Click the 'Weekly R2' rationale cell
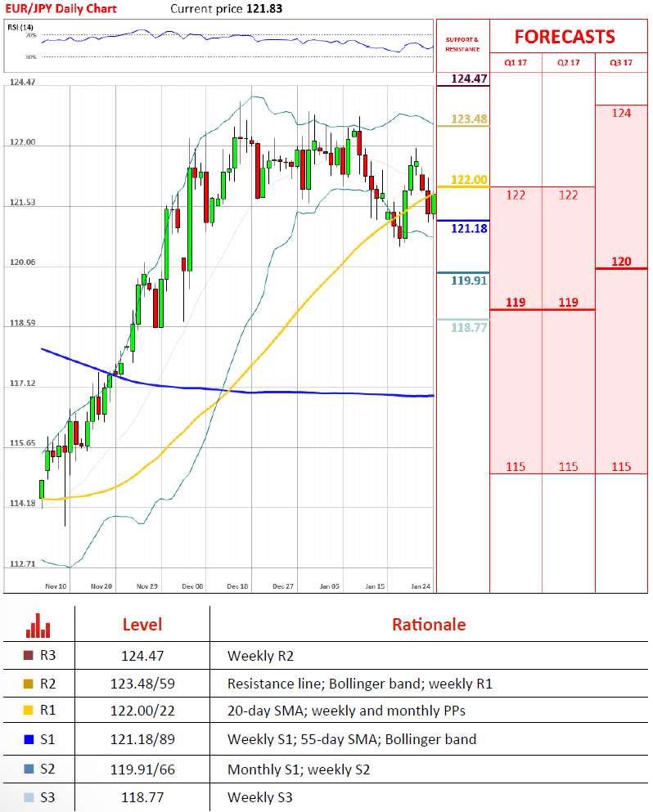The height and width of the screenshot is (812, 653). point(260,656)
